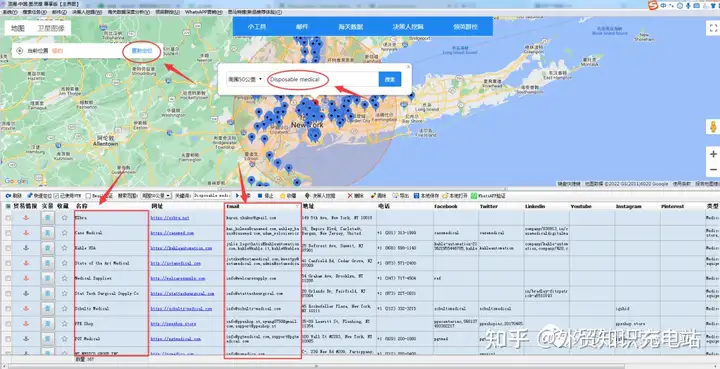Open the Search Tasks (搜索任务) menu
The width and height of the screenshot is (720, 369).
click(34, 12)
